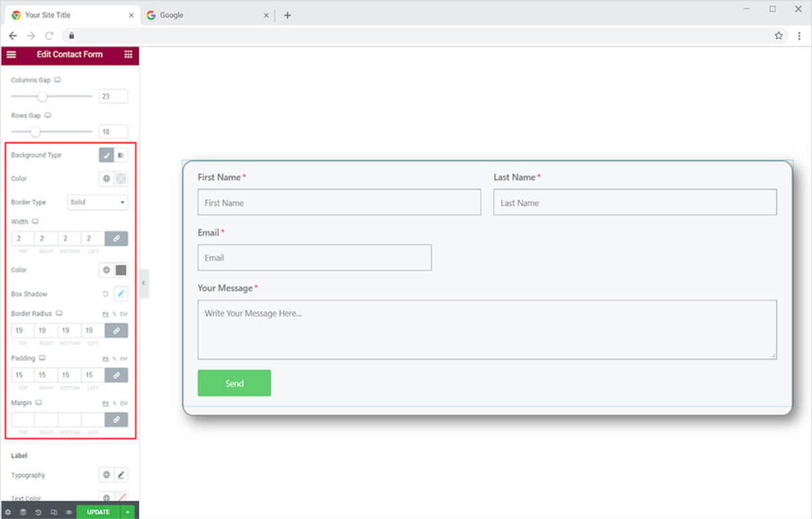Open the Navigator layers icon in bottom toolbar
This screenshot has width=812, height=519.
click(x=23, y=512)
